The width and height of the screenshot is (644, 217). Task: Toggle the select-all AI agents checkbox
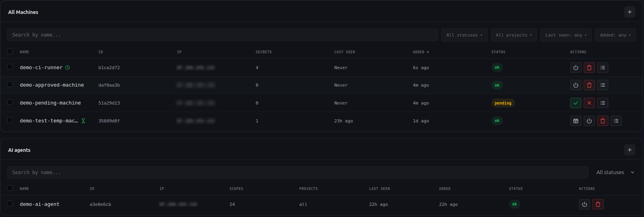[x=10, y=188]
